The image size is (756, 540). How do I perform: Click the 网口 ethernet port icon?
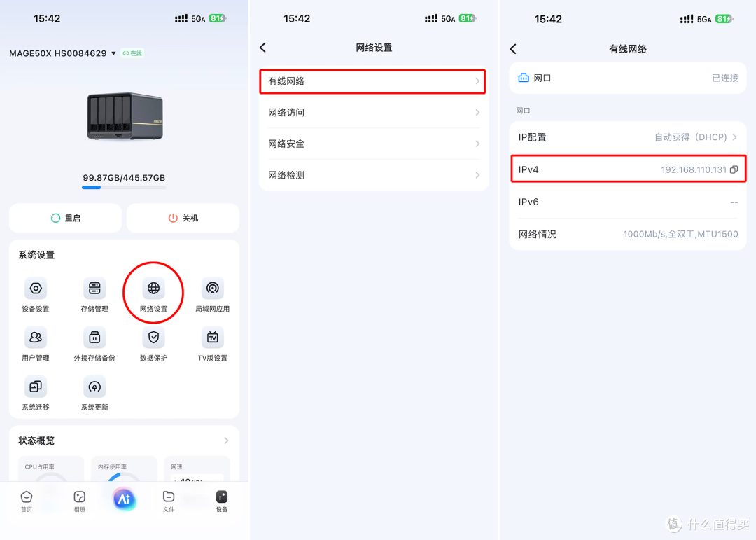[x=523, y=78]
